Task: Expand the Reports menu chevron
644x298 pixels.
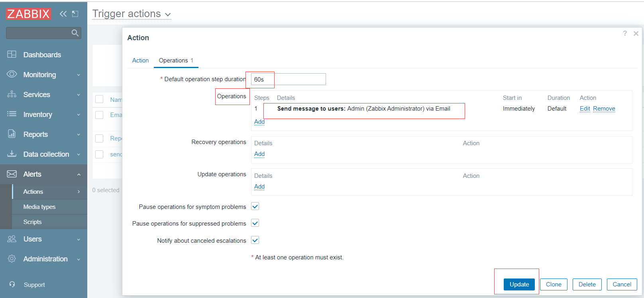Action: tap(79, 134)
